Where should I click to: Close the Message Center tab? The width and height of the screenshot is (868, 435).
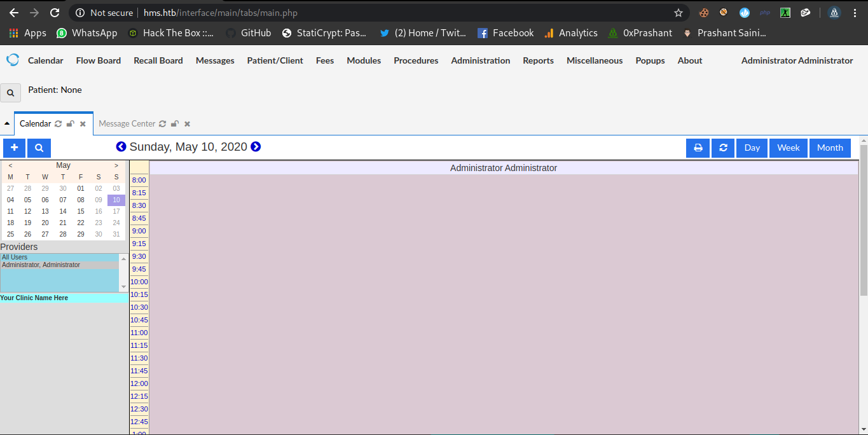187,124
